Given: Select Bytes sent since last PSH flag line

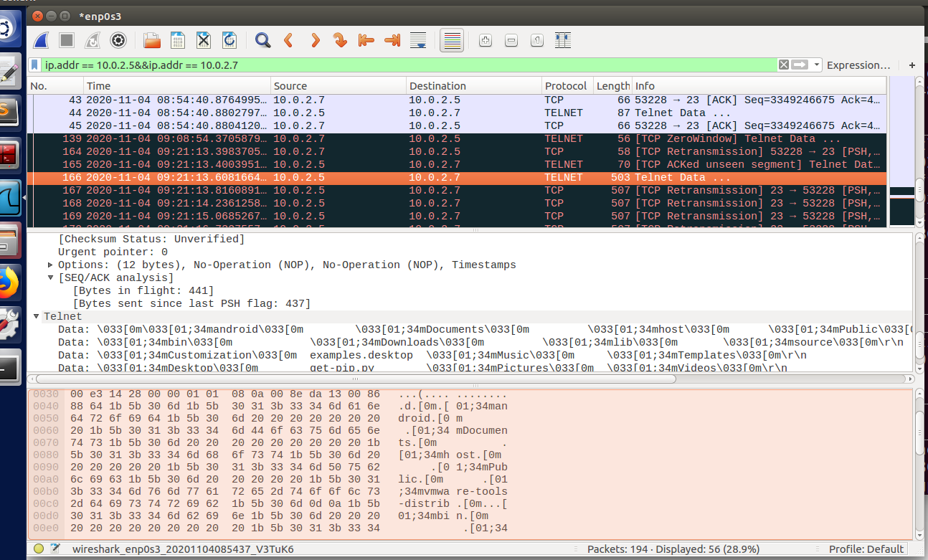Looking at the screenshot, I should [191, 304].
